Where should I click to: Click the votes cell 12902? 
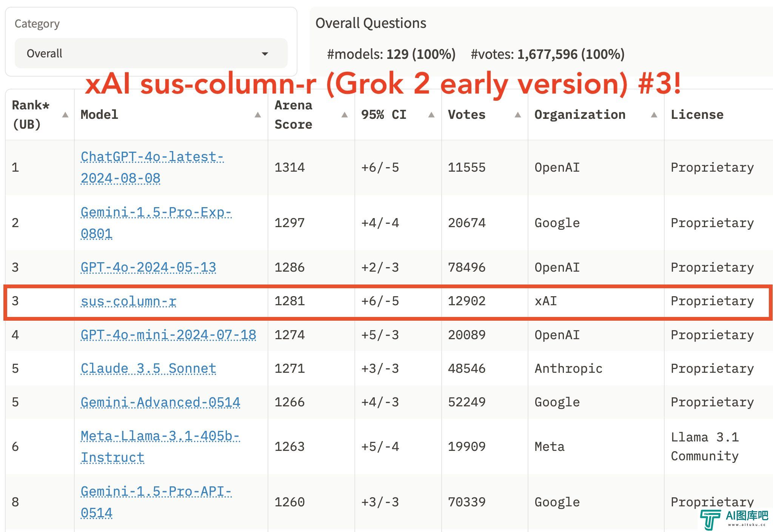point(467,301)
